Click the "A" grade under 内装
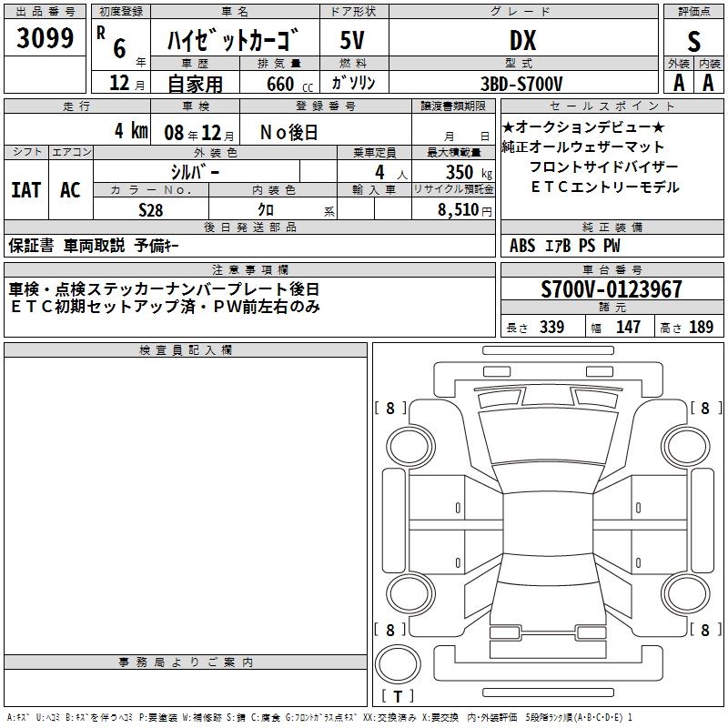This screenshot has width=728, height=728. pos(708,83)
